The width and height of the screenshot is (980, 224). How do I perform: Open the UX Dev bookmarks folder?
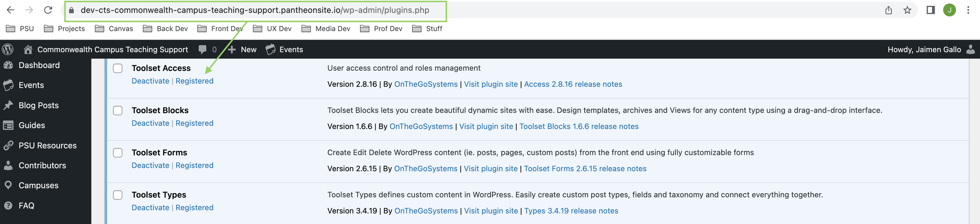(x=272, y=28)
